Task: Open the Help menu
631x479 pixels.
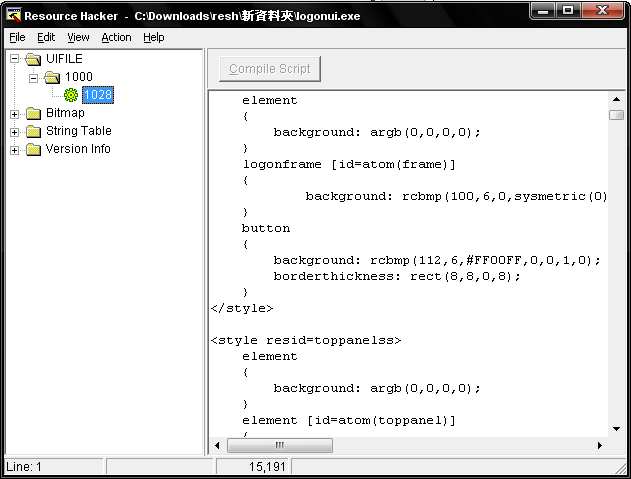Action: [154, 37]
